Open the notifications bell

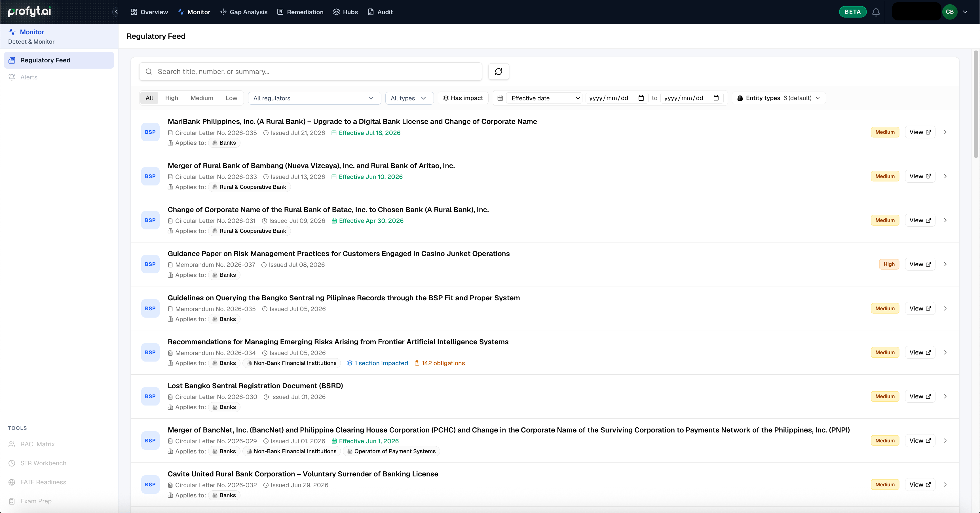876,12
